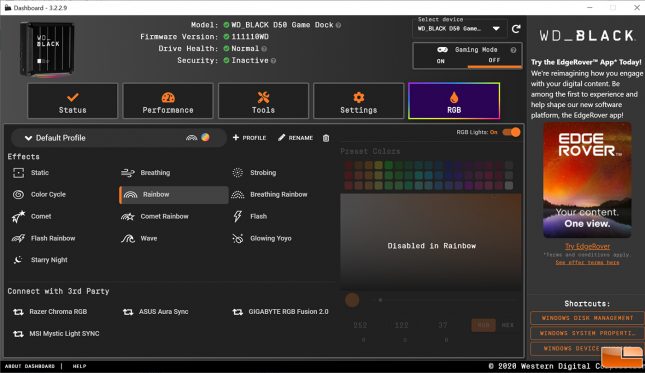Screen dimensions: 645x373
Task: Refresh device list icon
Action: 516,29
